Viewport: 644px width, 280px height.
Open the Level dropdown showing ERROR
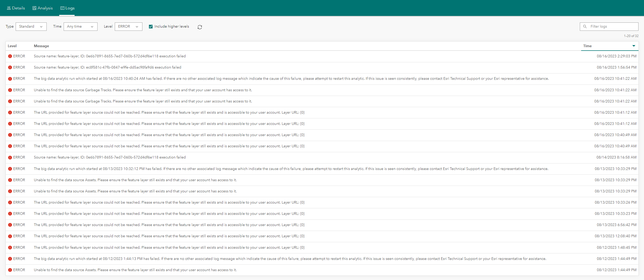(128, 26)
